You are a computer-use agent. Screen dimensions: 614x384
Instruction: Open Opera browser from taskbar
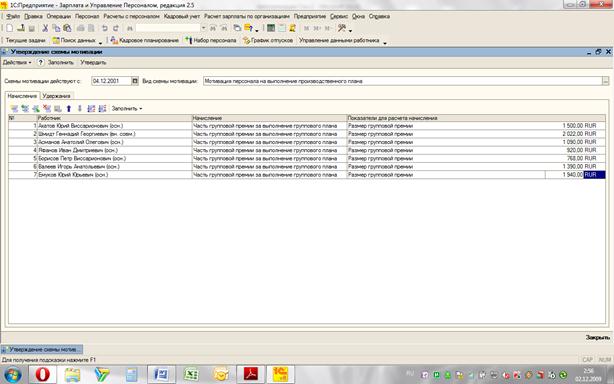point(43,375)
